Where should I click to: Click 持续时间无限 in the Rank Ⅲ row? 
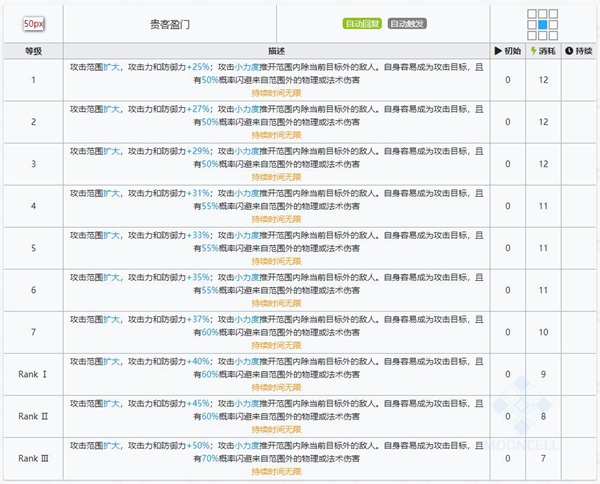coord(276,471)
